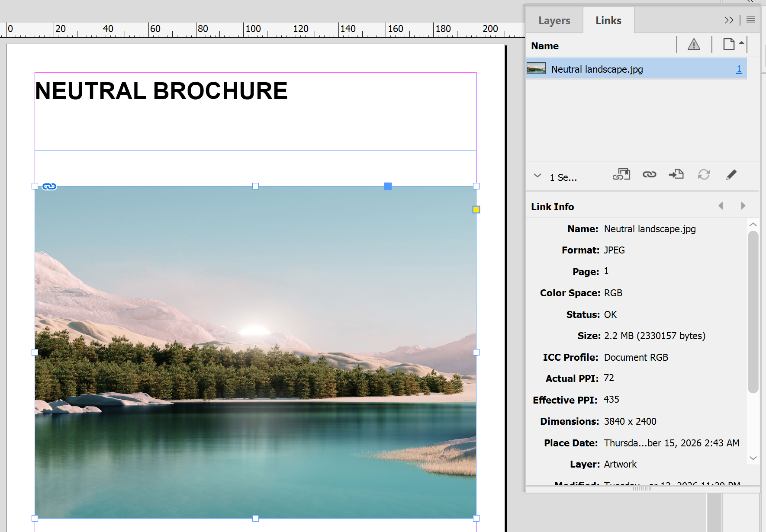The width and height of the screenshot is (766, 532).
Task: Click the left-middle handle of the image frame
Action: pyautogui.click(x=35, y=352)
